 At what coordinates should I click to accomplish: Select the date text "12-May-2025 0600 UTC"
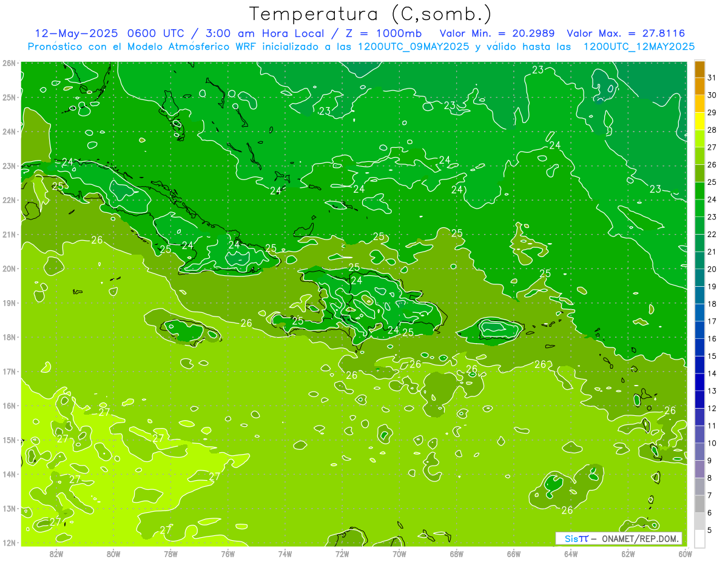coord(110,33)
